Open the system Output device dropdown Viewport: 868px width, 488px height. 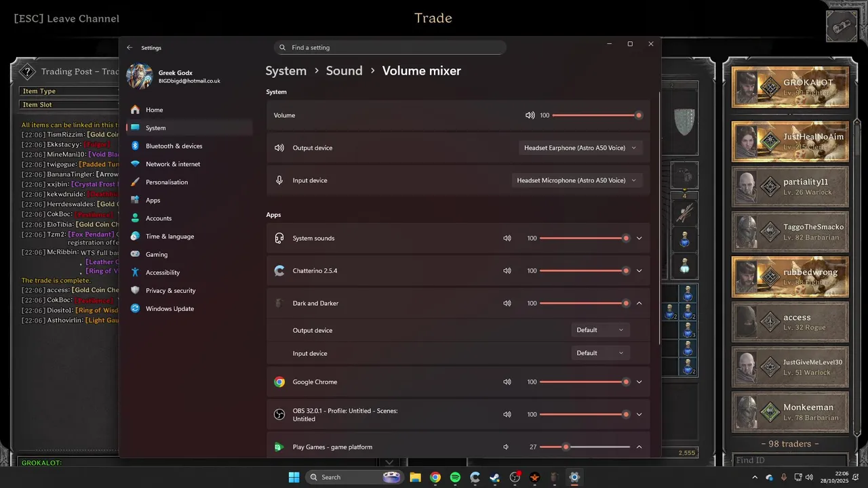click(580, 148)
